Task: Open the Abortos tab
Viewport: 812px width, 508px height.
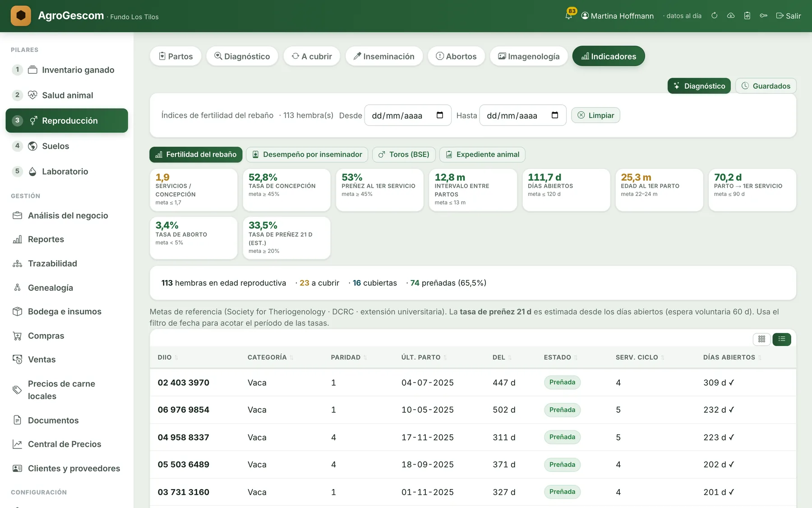Action: pos(456,56)
